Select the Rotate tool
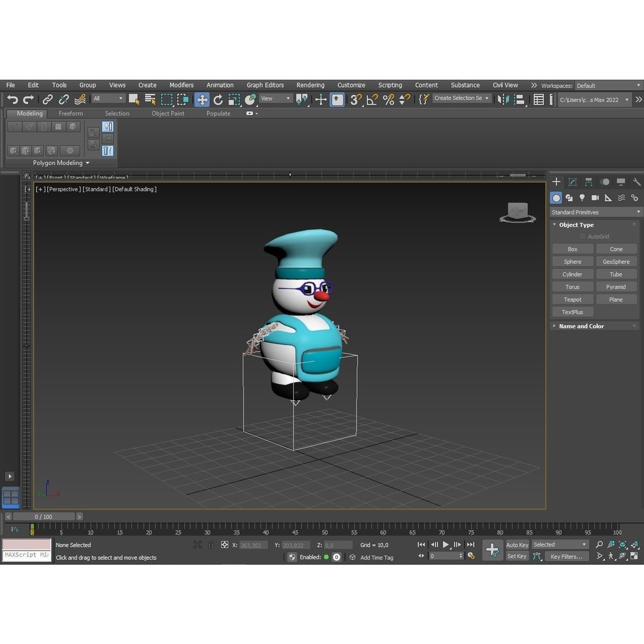Viewport: 644px width, 644px height. (x=218, y=100)
